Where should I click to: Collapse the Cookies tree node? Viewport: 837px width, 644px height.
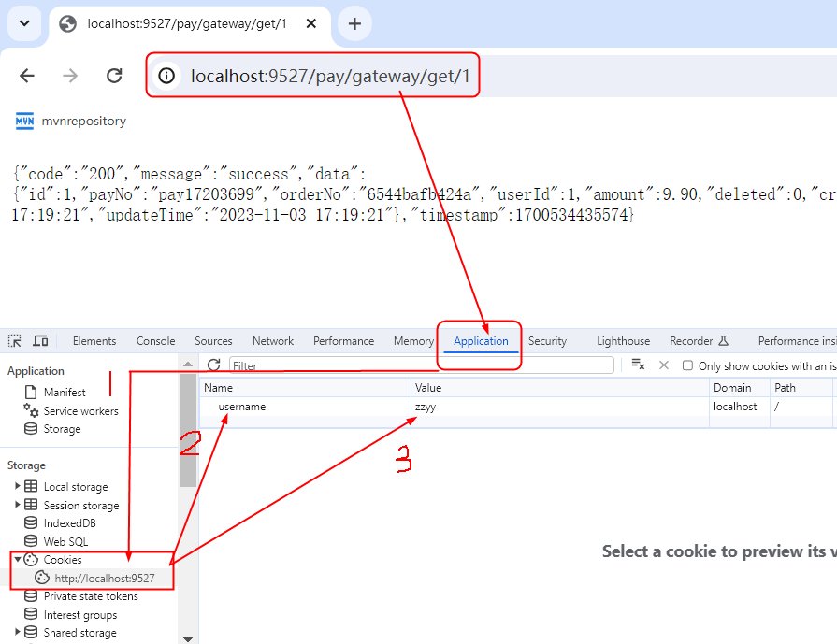tap(17, 559)
